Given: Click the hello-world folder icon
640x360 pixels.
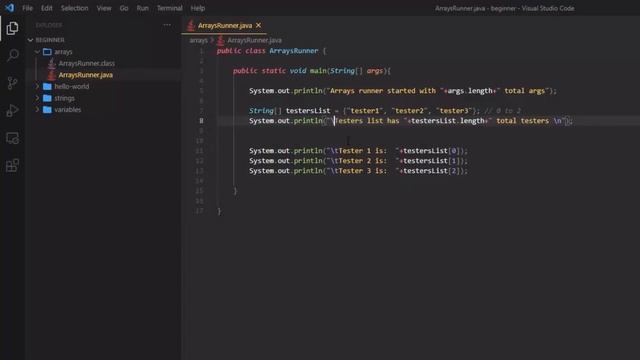Looking at the screenshot, I should (47, 87).
